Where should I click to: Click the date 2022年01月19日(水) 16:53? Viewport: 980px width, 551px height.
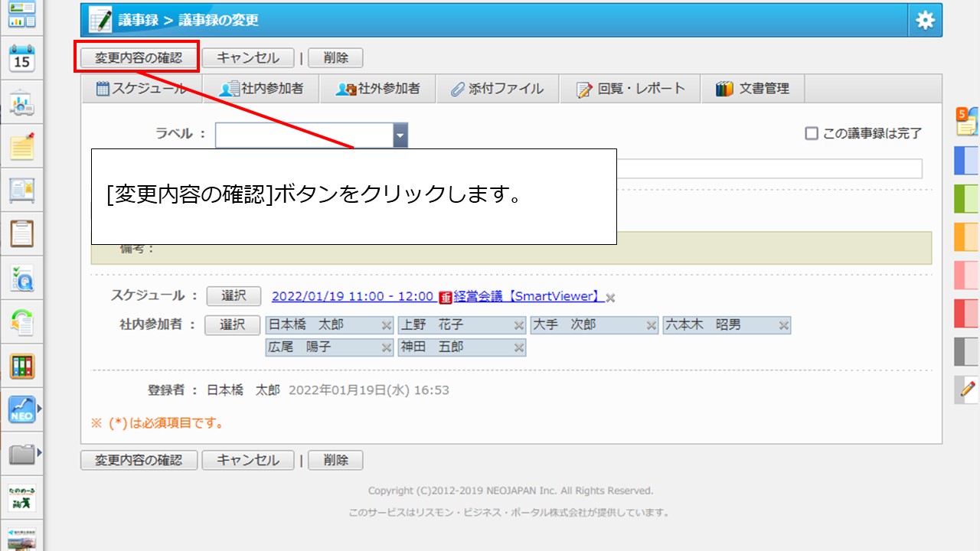coord(369,390)
